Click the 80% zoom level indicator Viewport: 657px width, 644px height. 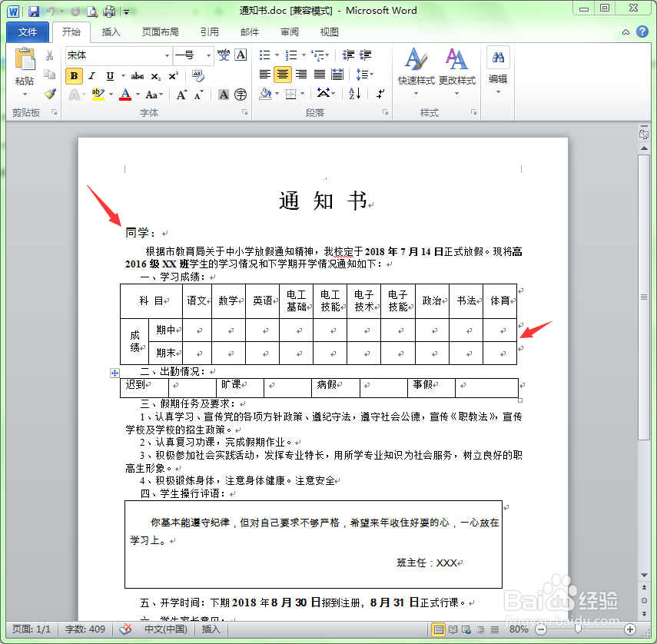tap(519, 629)
